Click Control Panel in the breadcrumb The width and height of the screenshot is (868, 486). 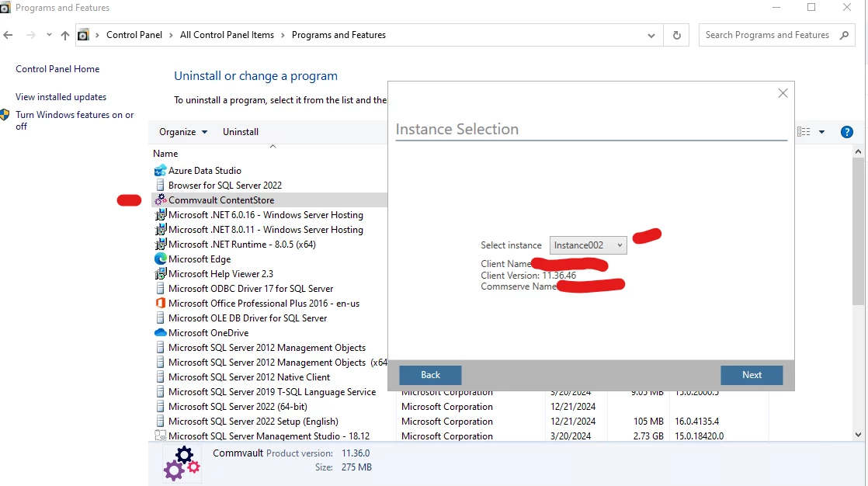tap(134, 35)
